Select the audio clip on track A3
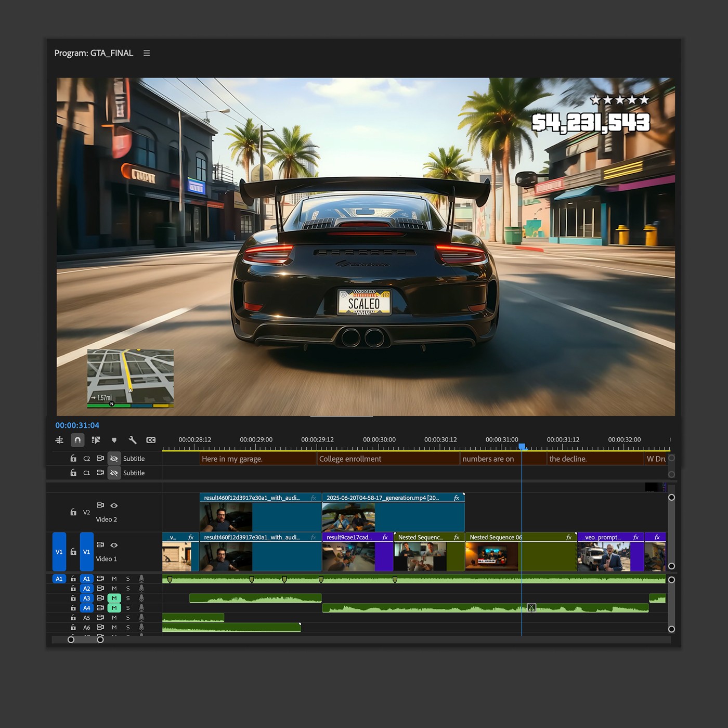Viewport: 728px width, 728px height. click(255, 599)
